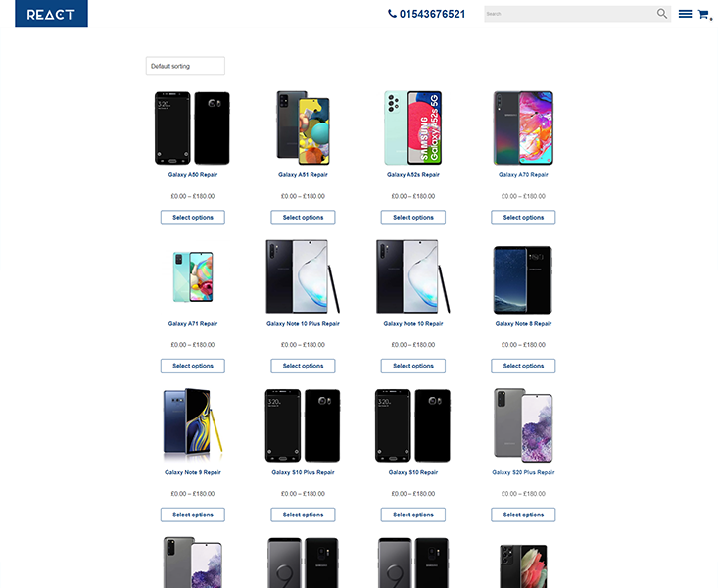Viewport: 718px width, 588px height.
Task: Open the hamburger menu icon
Action: (x=685, y=14)
